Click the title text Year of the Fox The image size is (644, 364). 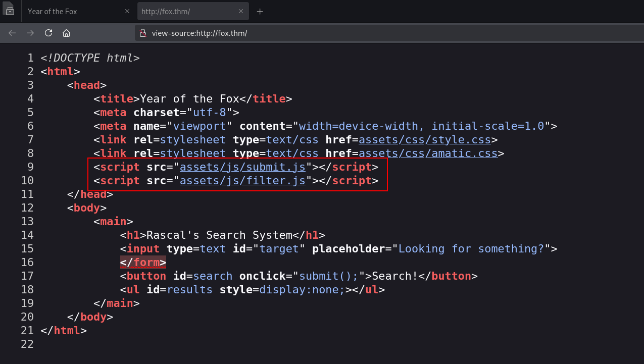click(196, 99)
